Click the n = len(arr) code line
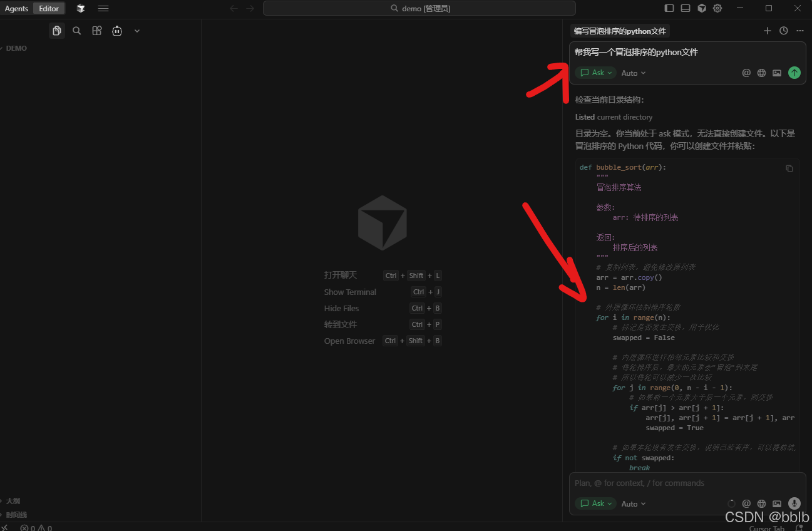812x531 pixels. [x=620, y=287]
